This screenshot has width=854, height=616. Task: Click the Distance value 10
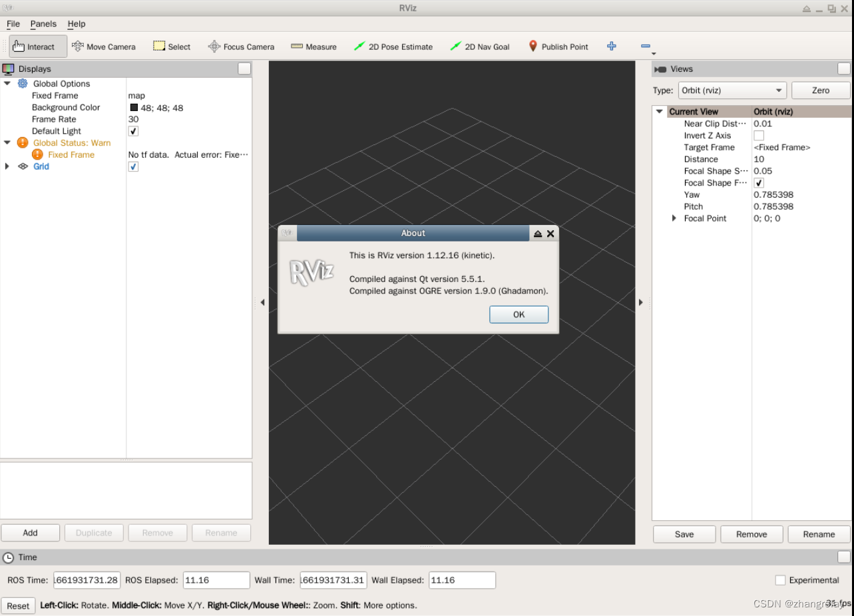click(x=759, y=159)
